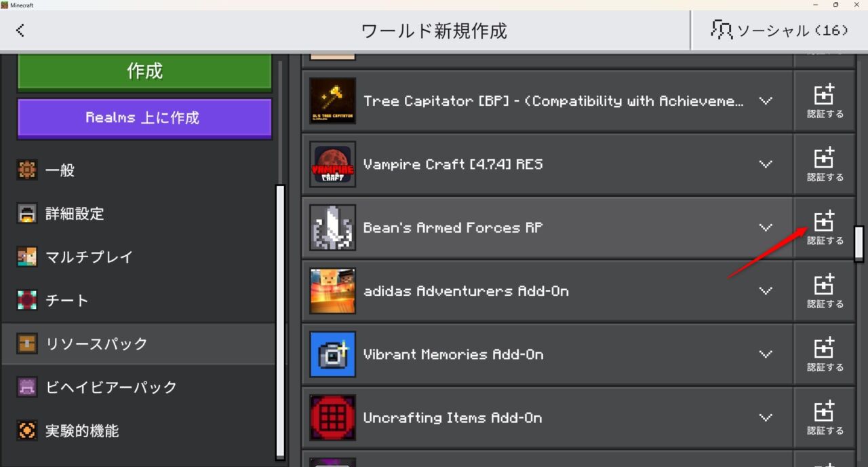The height and width of the screenshot is (467, 868).
Task: Click the adidas Adventurers thumbnail
Action: [332, 291]
